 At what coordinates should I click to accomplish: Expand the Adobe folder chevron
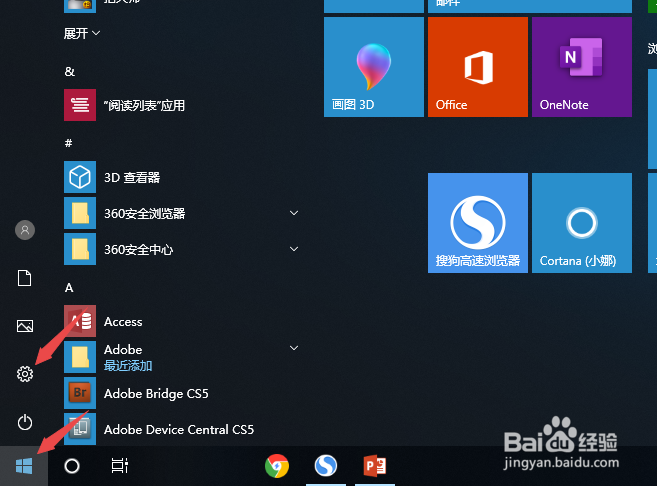[294, 348]
